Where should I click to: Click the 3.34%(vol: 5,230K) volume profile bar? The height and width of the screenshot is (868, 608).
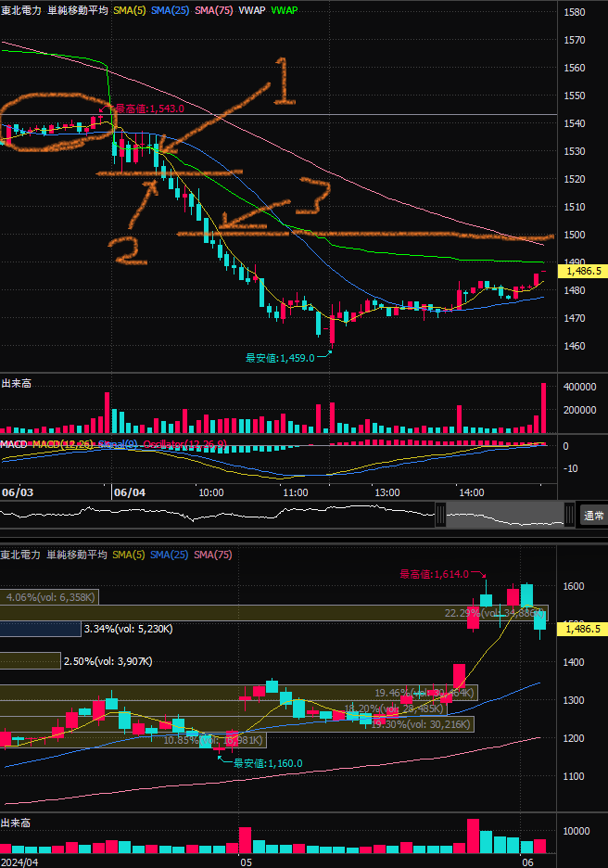point(41,629)
